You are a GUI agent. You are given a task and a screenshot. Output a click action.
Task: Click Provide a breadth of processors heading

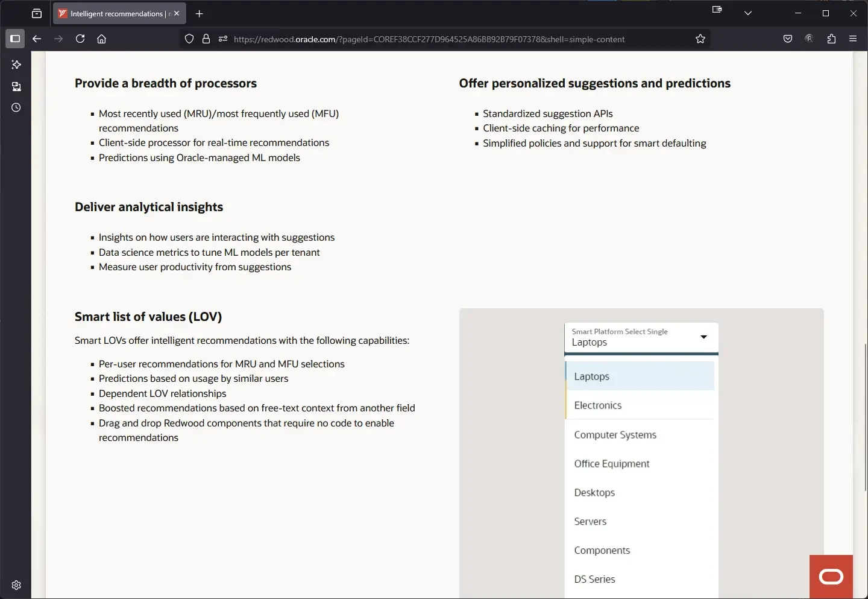166,83
